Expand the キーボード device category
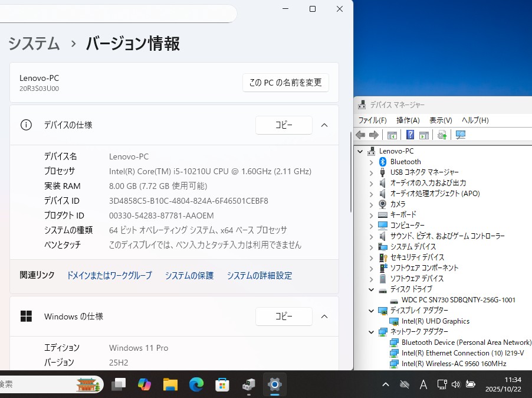This screenshot has width=532, height=398. 371,215
